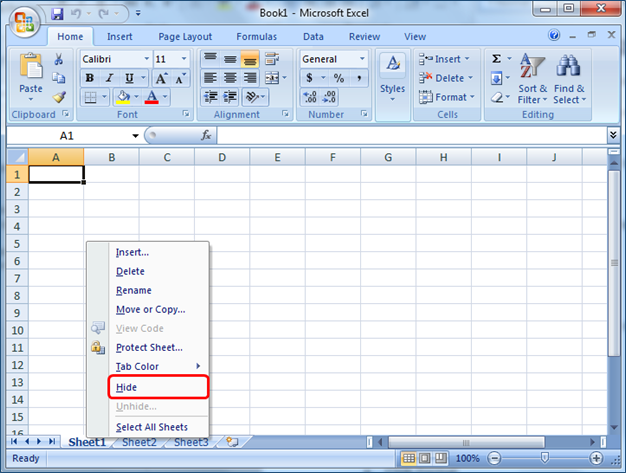The width and height of the screenshot is (626, 473).
Task: Select the Format Painter brush
Action: point(59,97)
